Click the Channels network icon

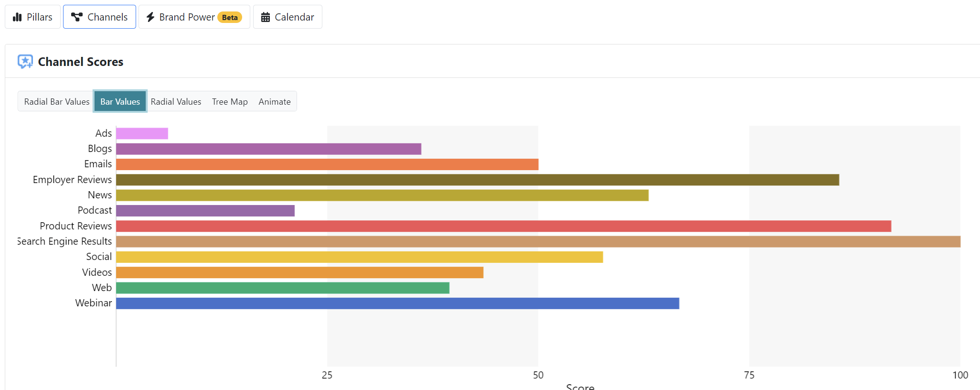76,17
